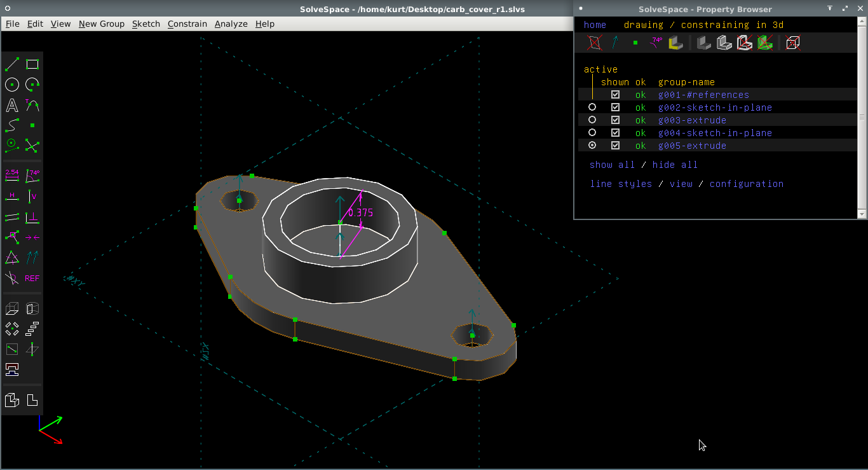Viewport: 868px width, 470px height.
Task: Apply the 2.54 distance constraint tool
Action: tap(12, 176)
